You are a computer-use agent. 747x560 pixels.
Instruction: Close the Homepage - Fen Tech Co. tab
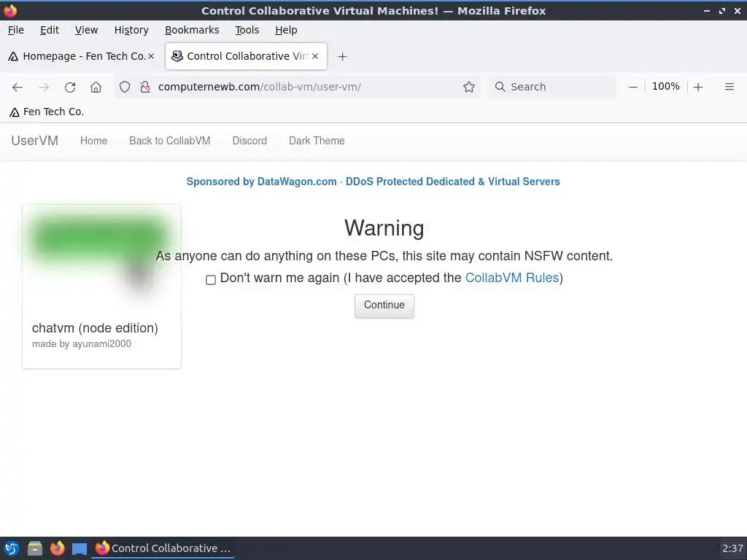pos(150,56)
